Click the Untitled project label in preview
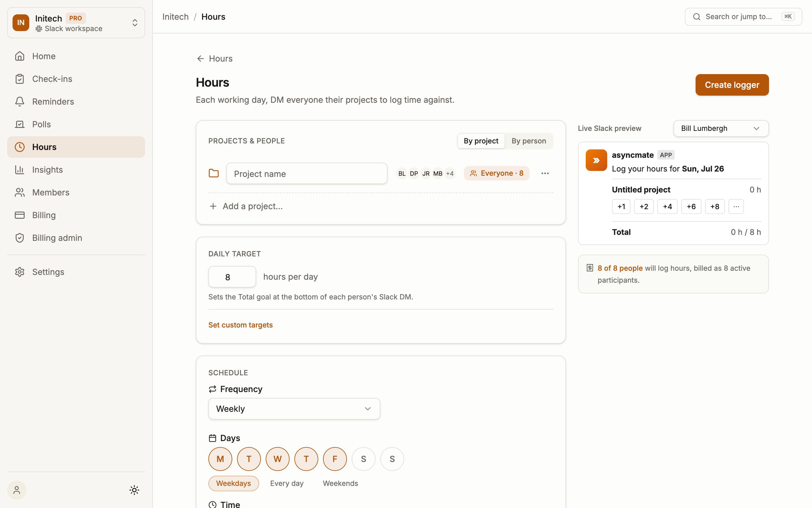Screen dimensions: 812x508 (x=641, y=190)
